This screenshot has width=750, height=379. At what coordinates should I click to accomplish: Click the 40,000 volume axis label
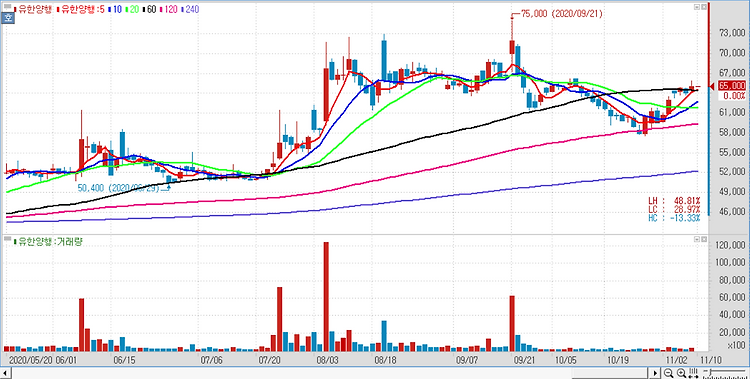click(732, 315)
